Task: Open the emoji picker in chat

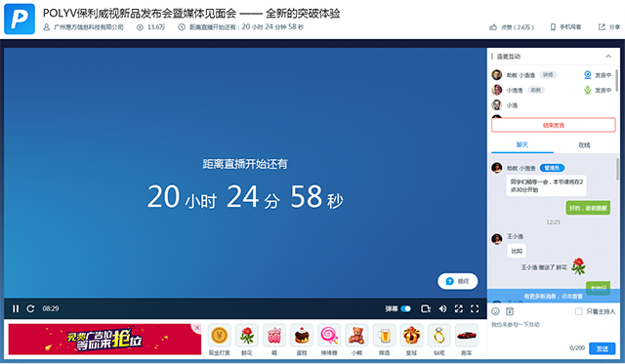Action: coord(495,311)
